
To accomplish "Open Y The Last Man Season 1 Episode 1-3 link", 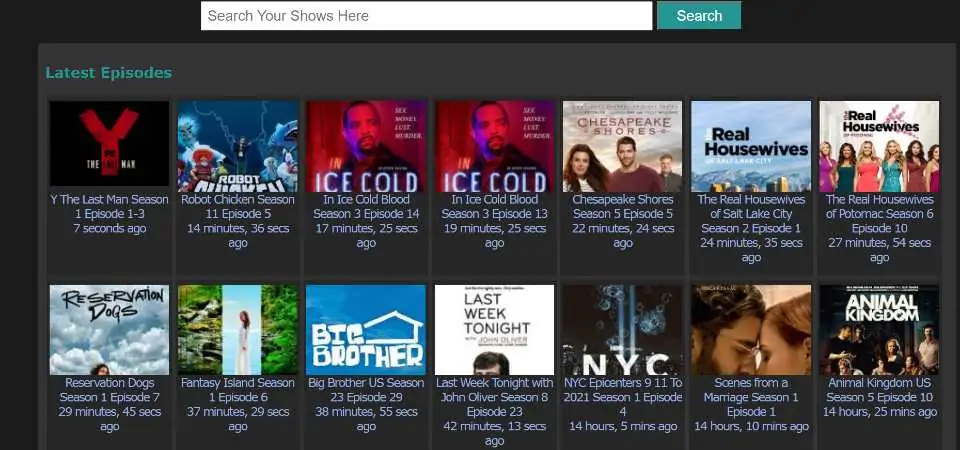I will pyautogui.click(x=109, y=206).
